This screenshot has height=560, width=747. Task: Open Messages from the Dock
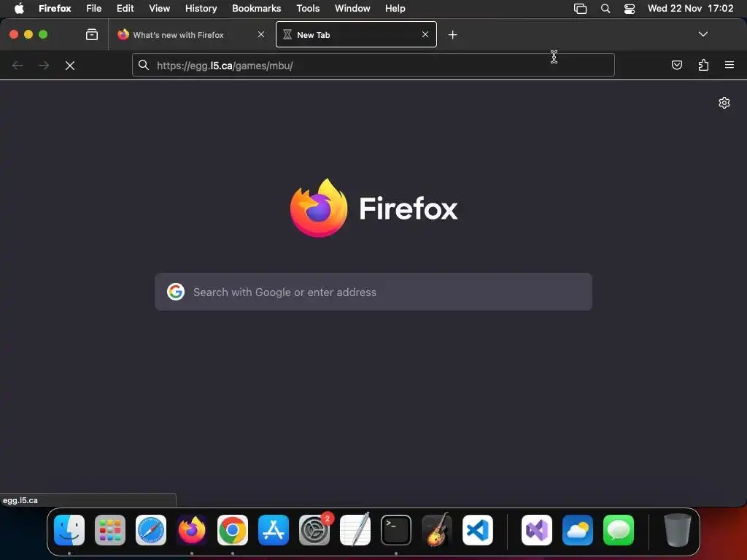coord(619,530)
